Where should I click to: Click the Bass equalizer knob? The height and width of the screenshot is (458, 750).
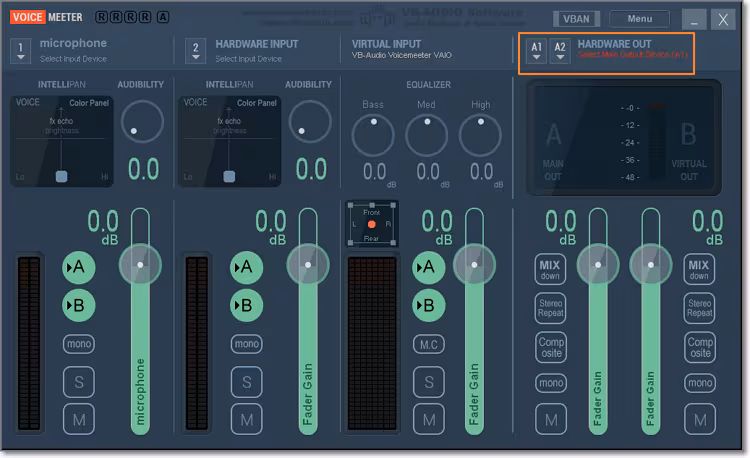pyautogui.click(x=373, y=135)
